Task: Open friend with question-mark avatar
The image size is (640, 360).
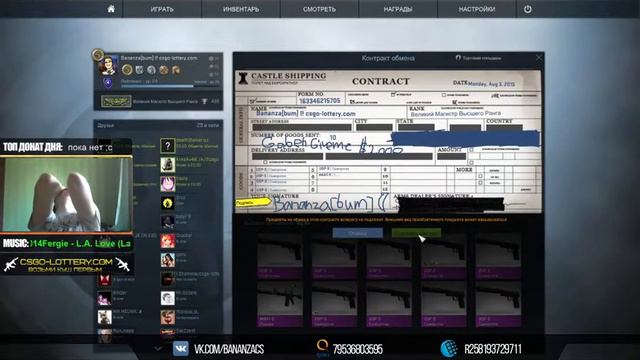Action: pos(167,145)
